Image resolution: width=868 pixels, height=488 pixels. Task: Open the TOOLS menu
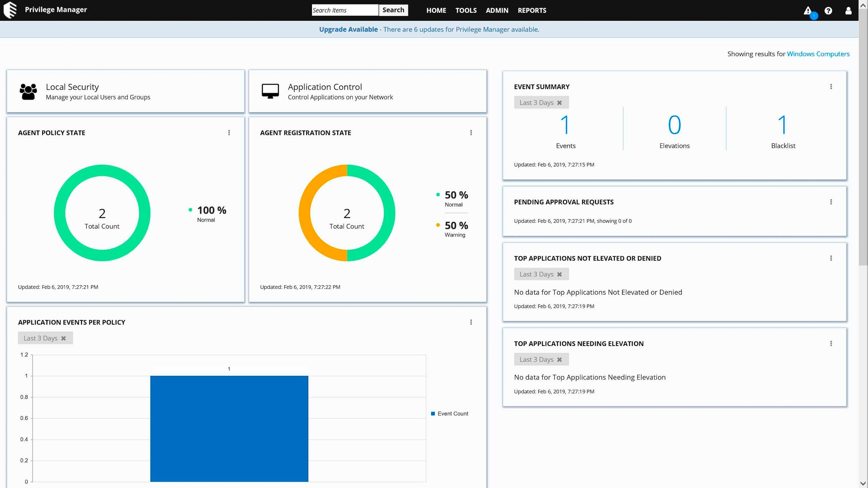point(466,10)
